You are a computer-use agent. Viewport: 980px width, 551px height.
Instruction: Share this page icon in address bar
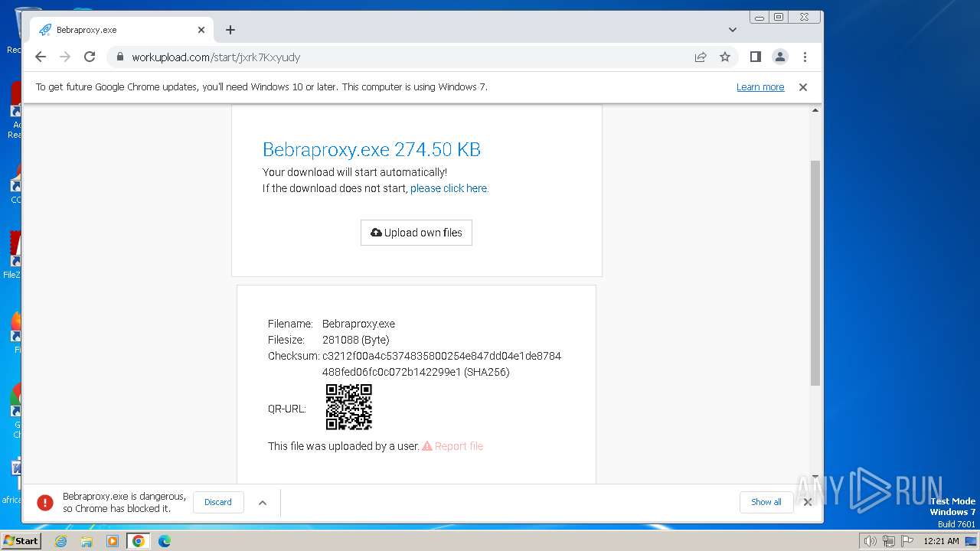click(701, 57)
